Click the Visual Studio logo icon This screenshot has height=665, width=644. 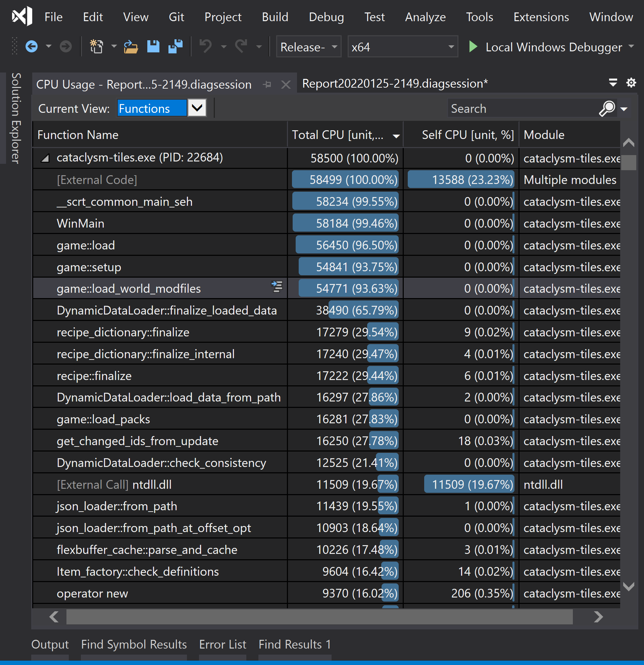(22, 16)
